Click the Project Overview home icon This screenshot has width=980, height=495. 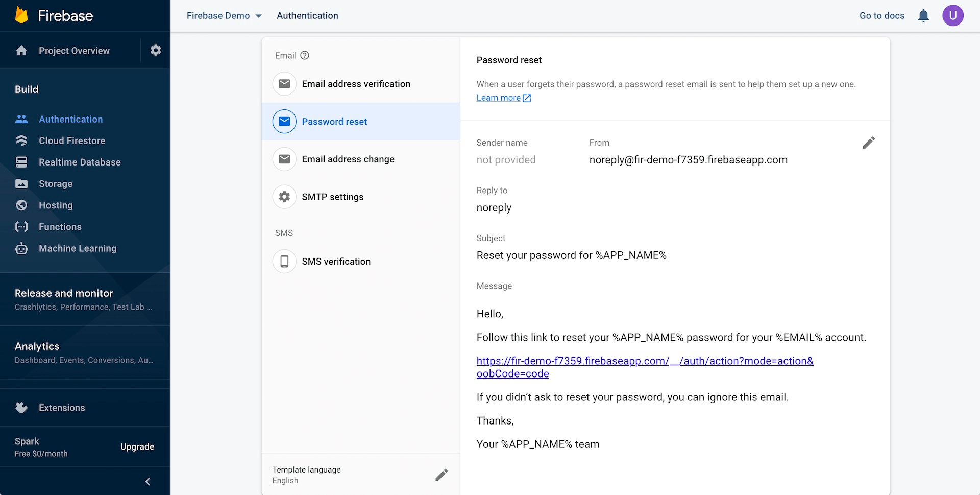coord(21,51)
